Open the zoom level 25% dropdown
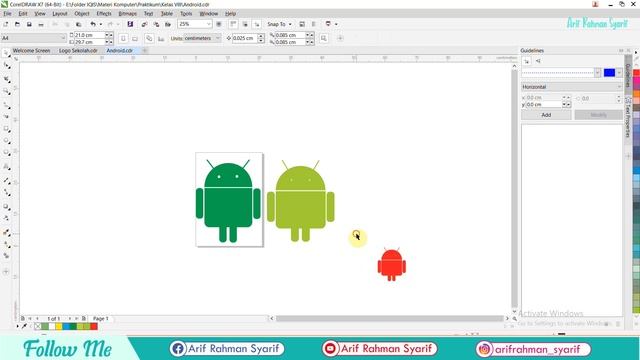 (x=209, y=24)
